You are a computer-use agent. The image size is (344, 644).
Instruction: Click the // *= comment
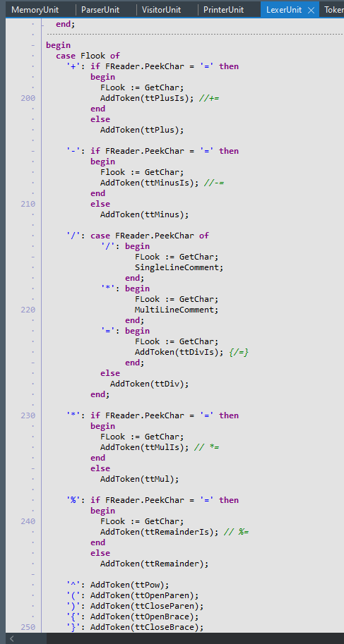point(206,447)
